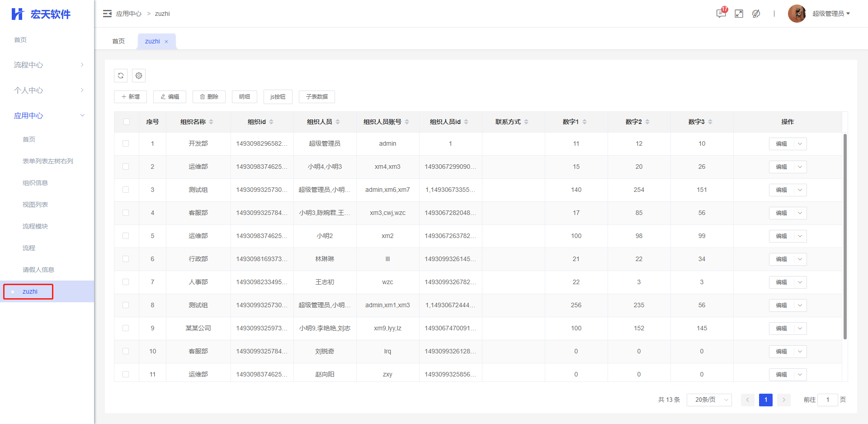868x424 pixels.
Task: Tick the checkbox for row 5
Action: 126,236
